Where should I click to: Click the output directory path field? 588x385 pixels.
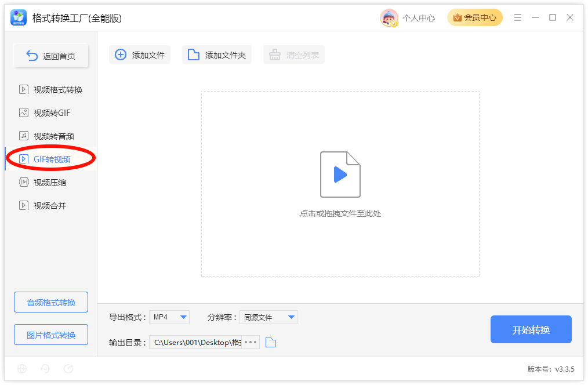point(196,342)
